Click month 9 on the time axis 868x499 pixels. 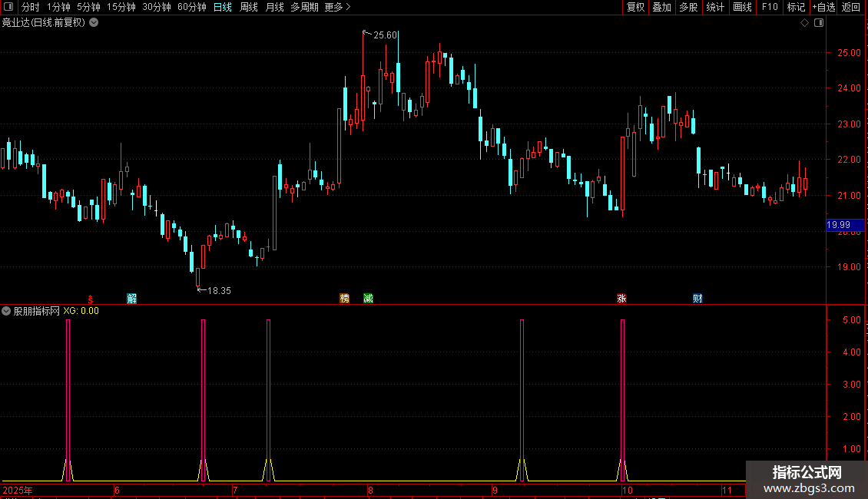pyautogui.click(x=495, y=490)
